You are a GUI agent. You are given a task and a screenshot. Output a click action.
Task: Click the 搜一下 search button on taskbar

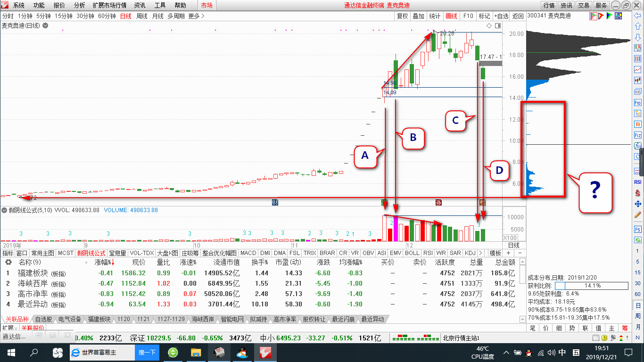(x=147, y=352)
